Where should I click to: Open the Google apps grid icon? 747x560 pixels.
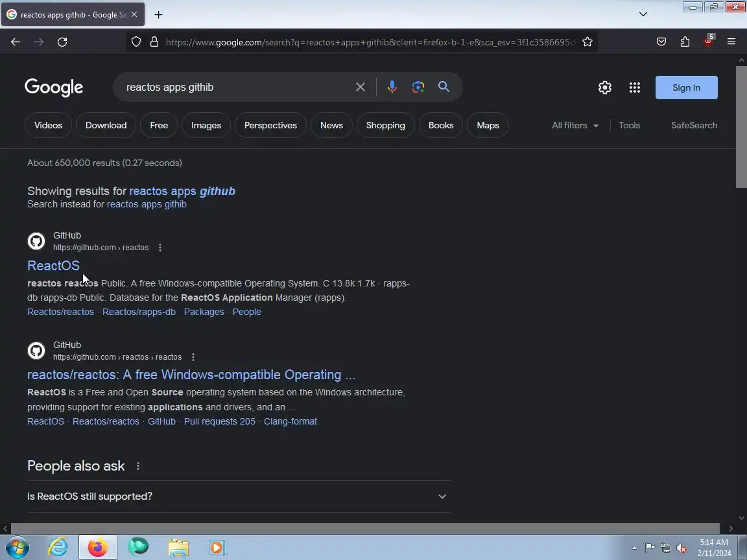635,87
